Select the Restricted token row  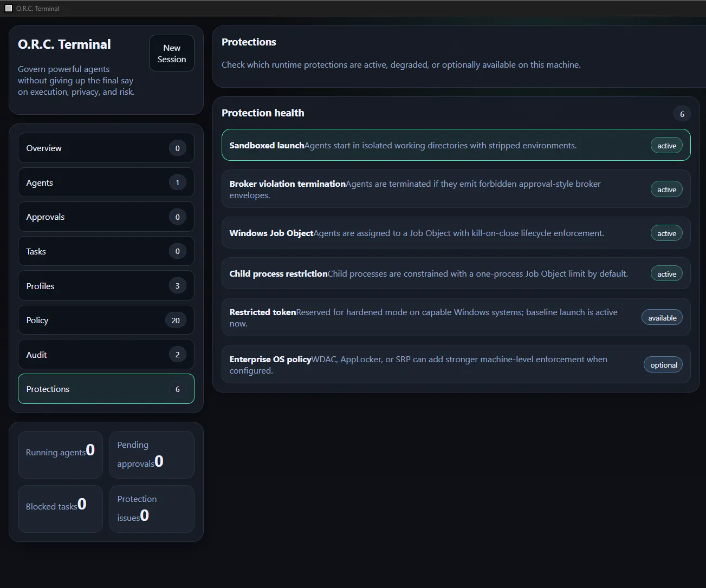456,317
